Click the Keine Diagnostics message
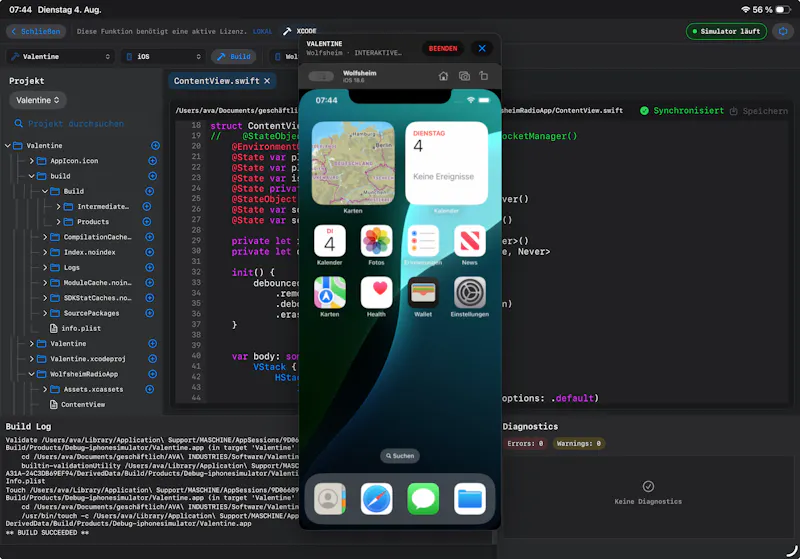Image resolution: width=800 pixels, height=559 pixels. pos(648,501)
